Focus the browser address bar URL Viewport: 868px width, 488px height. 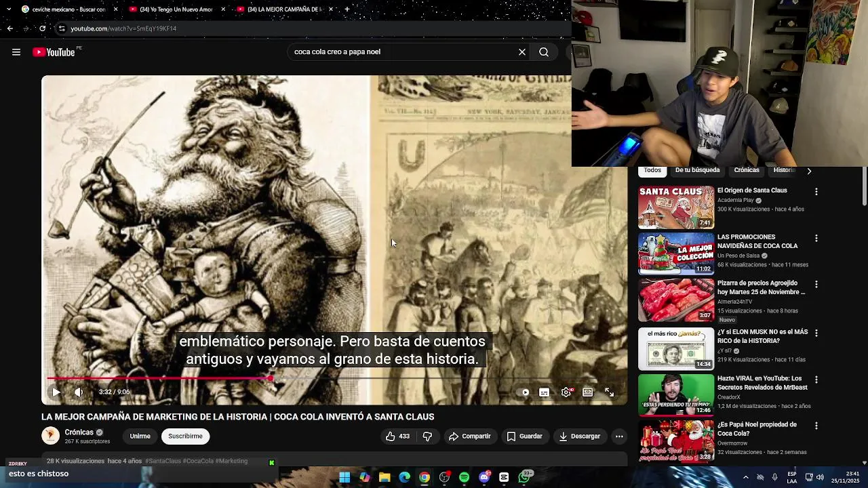(123, 28)
